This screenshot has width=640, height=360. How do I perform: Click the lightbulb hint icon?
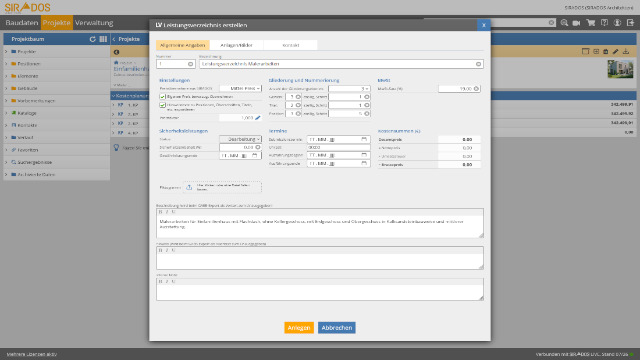pos(116,147)
